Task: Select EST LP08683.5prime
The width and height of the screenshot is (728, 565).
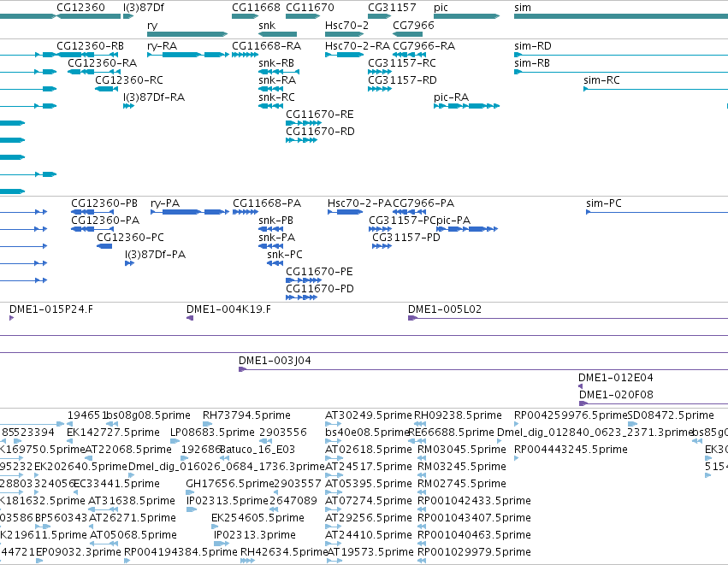Action: (x=175, y=441)
